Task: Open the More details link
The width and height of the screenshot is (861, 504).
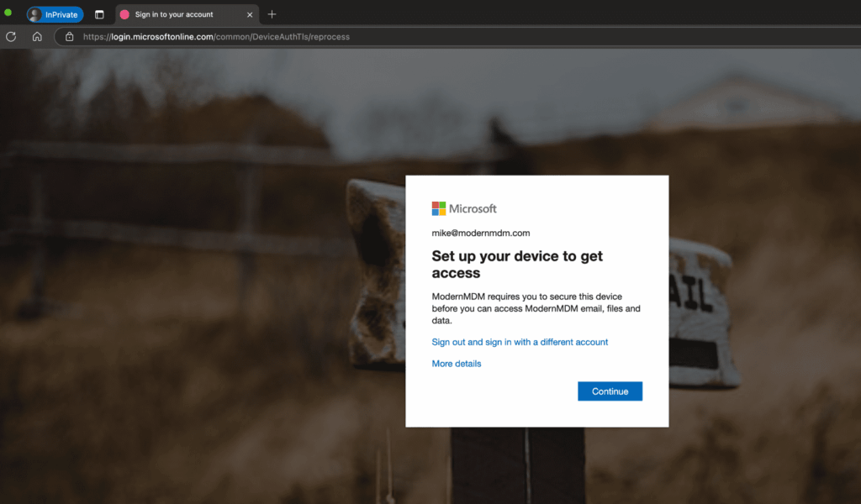Action: (x=457, y=364)
